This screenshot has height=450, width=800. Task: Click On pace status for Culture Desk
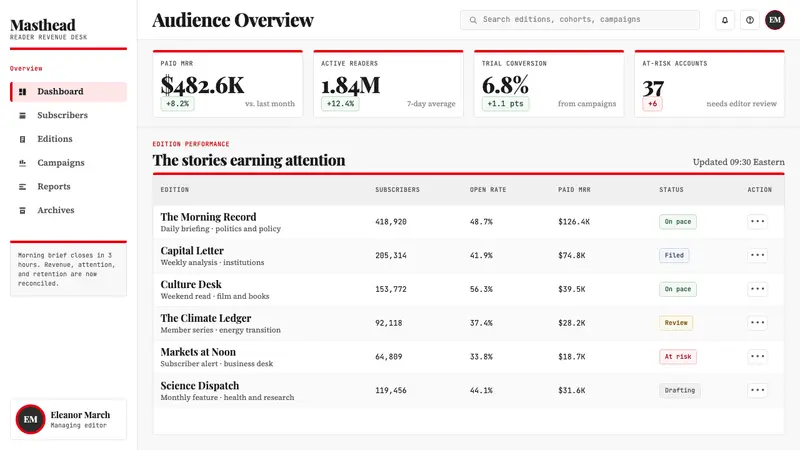click(678, 289)
